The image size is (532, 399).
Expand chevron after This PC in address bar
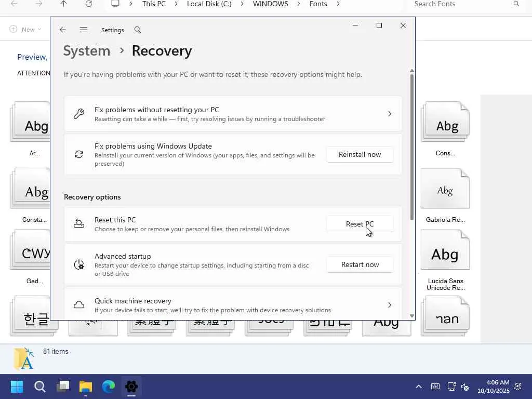pyautogui.click(x=176, y=4)
